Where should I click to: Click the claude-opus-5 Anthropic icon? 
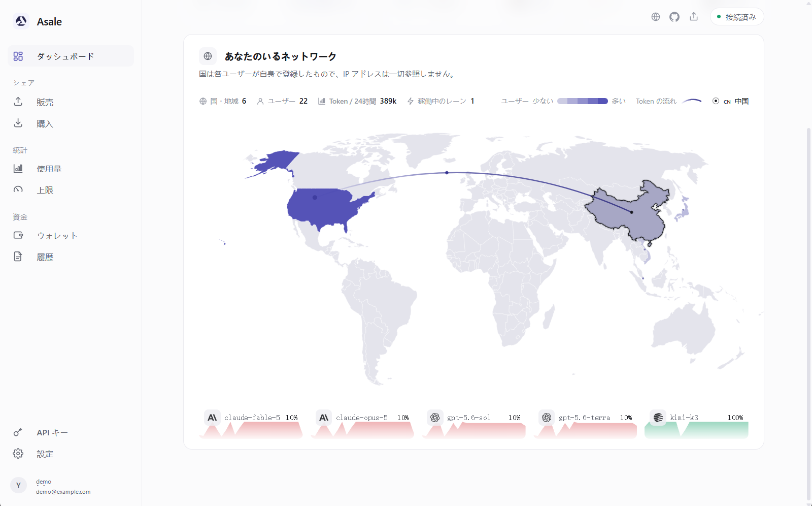tap(324, 418)
